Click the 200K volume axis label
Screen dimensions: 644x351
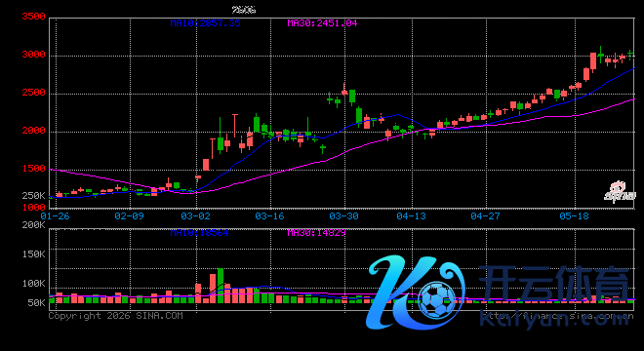[x=34, y=225]
